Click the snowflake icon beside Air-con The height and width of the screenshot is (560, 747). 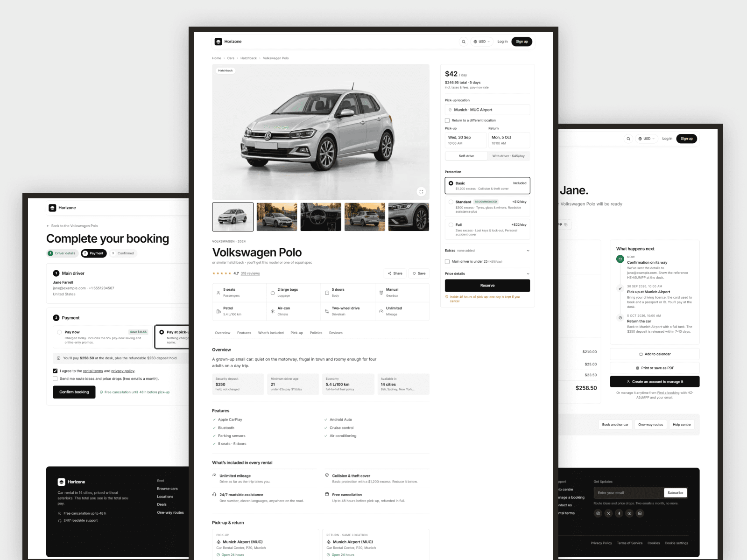pos(273,311)
